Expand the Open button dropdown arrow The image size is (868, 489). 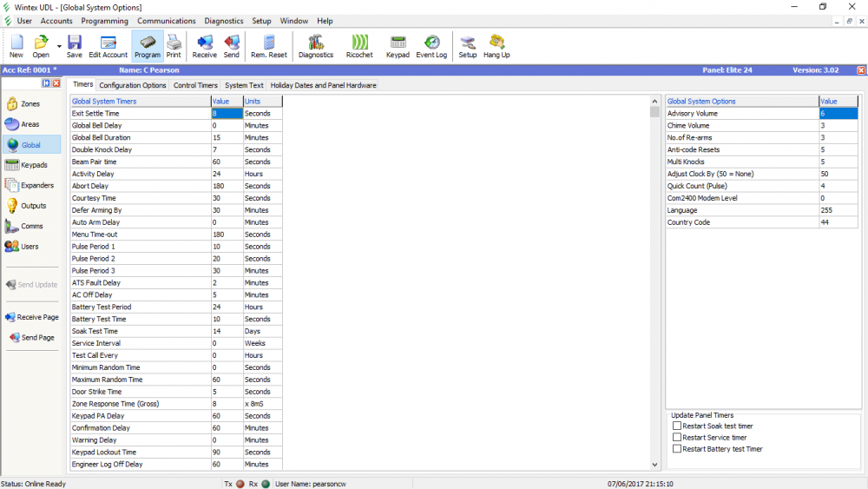[x=59, y=46]
